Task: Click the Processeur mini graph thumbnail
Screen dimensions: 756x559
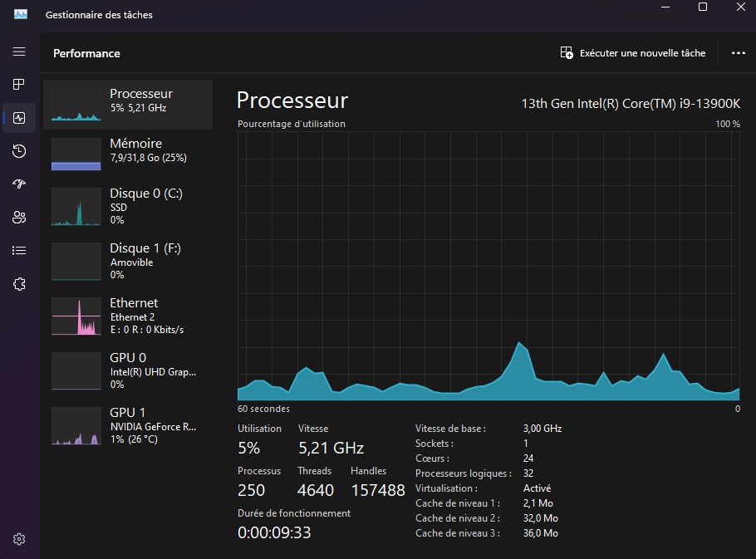Action: click(x=76, y=104)
